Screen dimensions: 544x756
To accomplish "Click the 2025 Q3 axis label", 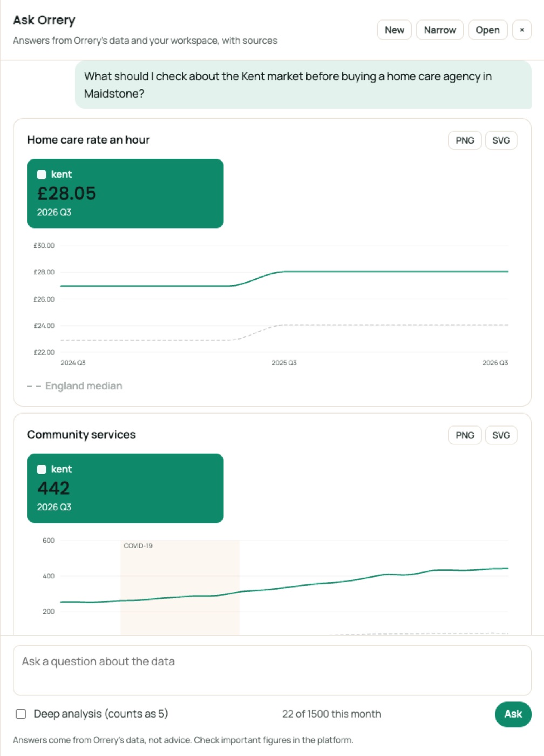I will pyautogui.click(x=284, y=363).
